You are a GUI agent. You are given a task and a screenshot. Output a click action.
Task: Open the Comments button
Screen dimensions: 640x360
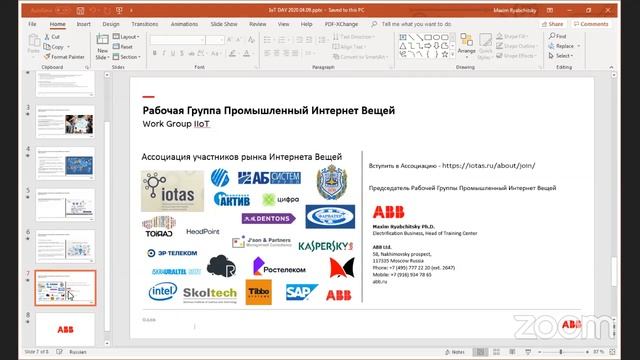click(x=591, y=24)
